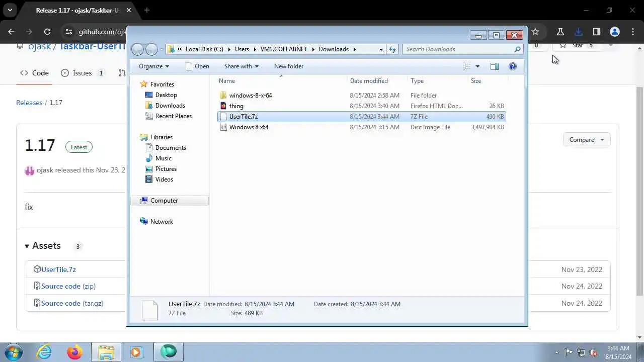Click the Open toolbar button
644x362 pixels.
click(197, 66)
